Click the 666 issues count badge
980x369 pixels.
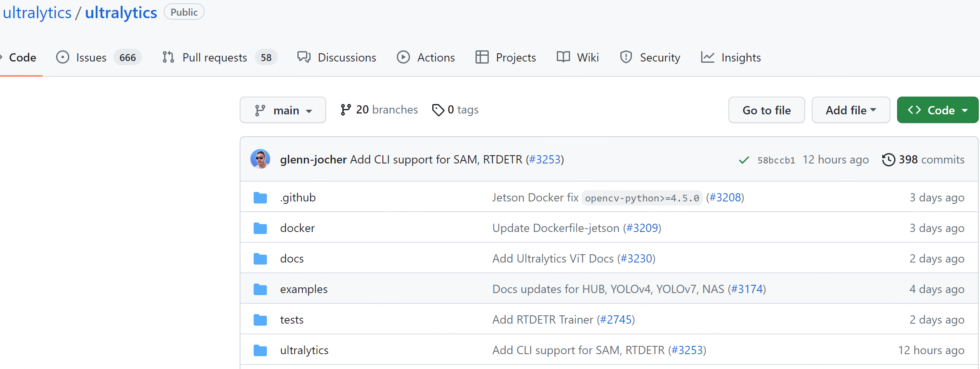click(x=127, y=57)
